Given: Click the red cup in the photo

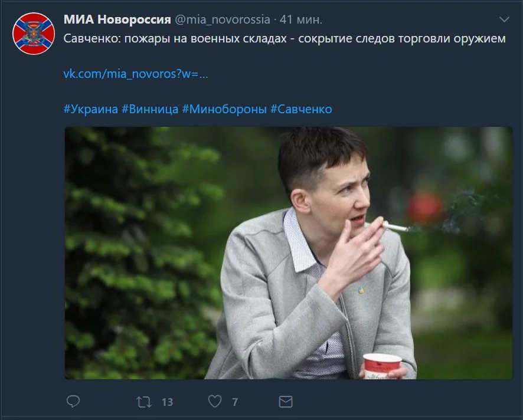Looking at the screenshot, I should [x=382, y=366].
